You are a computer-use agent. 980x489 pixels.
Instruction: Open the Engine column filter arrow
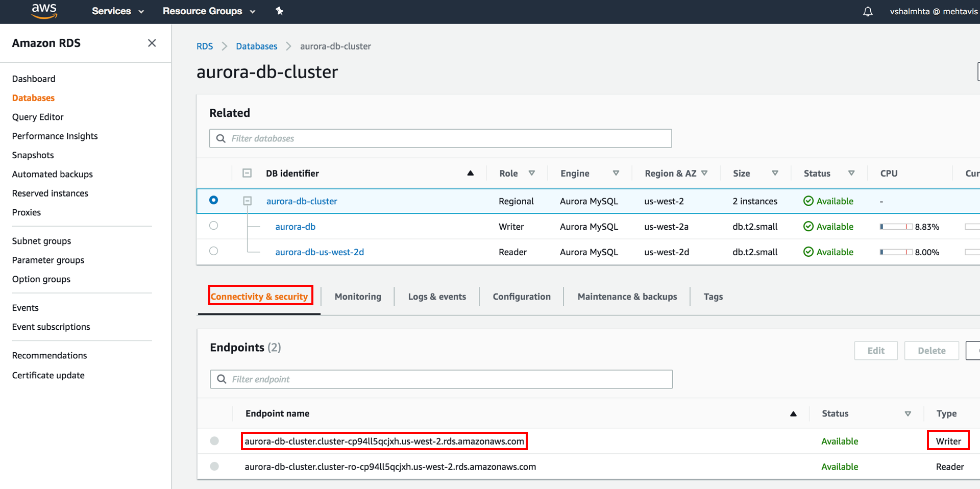(616, 173)
